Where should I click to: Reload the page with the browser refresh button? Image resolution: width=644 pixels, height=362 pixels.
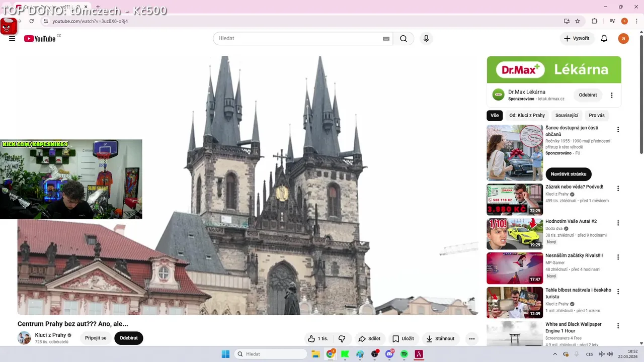pyautogui.click(x=32, y=21)
